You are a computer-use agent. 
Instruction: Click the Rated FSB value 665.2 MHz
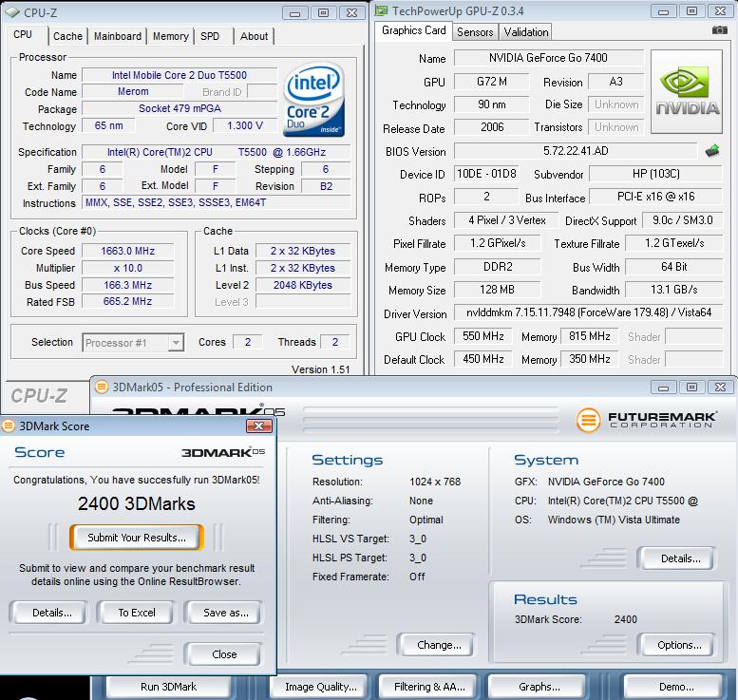(127, 301)
